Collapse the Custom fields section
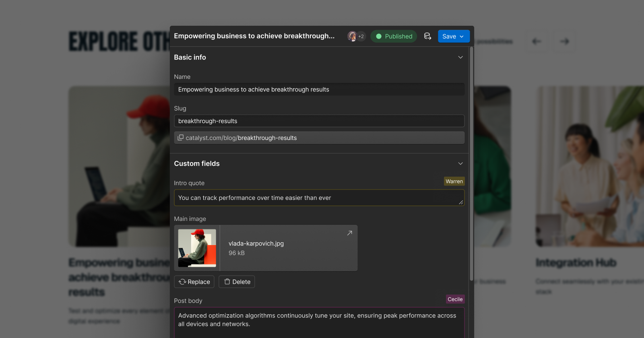This screenshot has height=338, width=644. (x=460, y=163)
